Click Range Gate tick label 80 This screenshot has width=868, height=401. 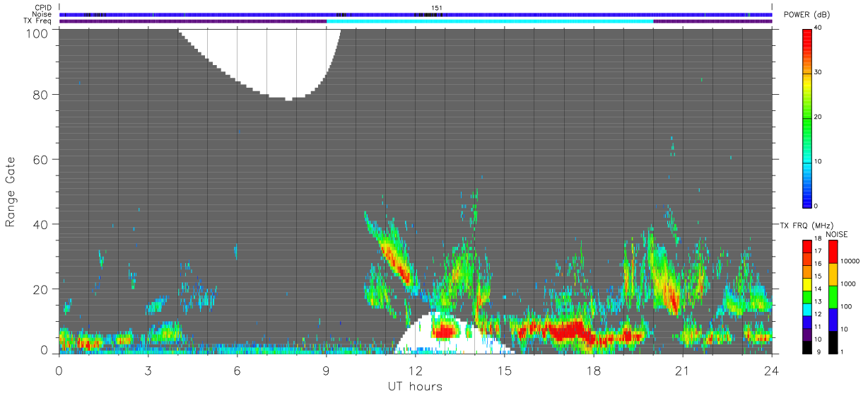tap(41, 95)
